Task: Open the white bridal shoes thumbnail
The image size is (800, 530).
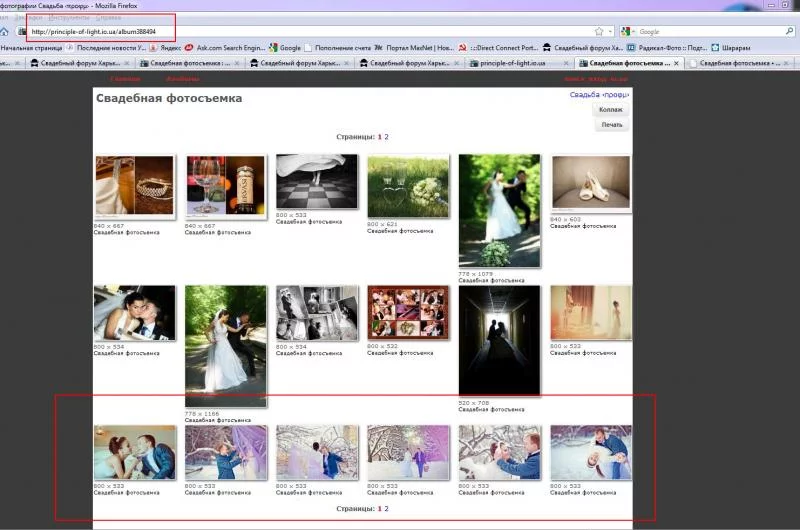Action: pos(591,182)
